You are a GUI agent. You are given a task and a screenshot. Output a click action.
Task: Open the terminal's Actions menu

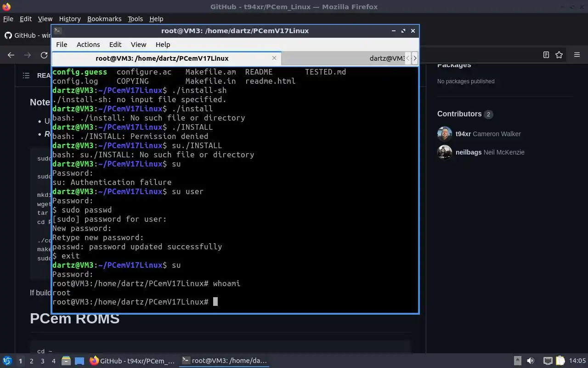(x=88, y=45)
